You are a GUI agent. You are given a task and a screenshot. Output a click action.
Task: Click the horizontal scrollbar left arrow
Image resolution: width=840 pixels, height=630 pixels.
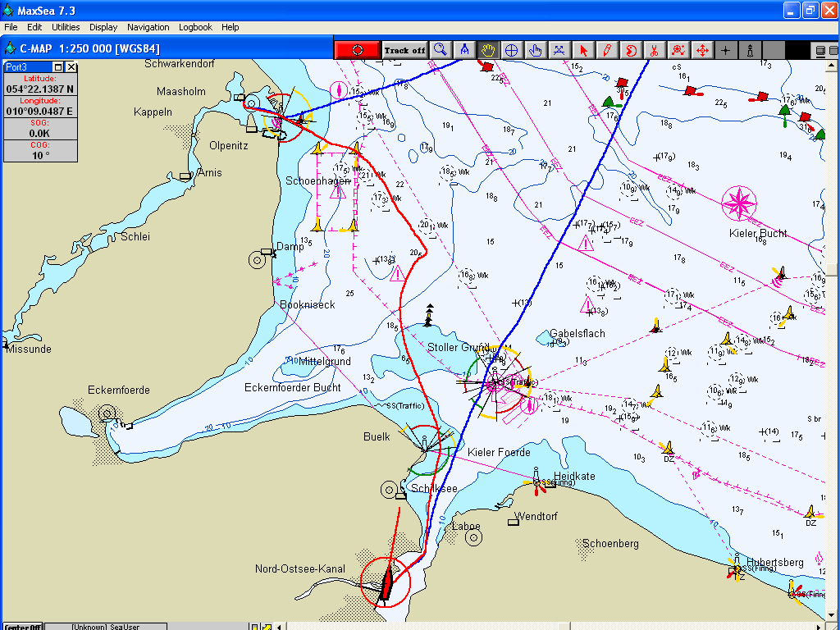(x=280, y=626)
